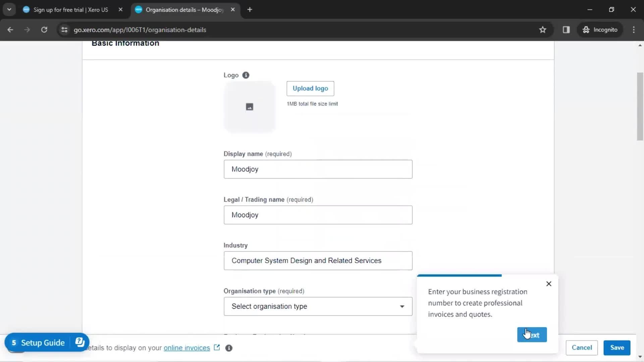Click the Industry input field
Screen dimensions: 644x362
pyautogui.click(x=318, y=261)
